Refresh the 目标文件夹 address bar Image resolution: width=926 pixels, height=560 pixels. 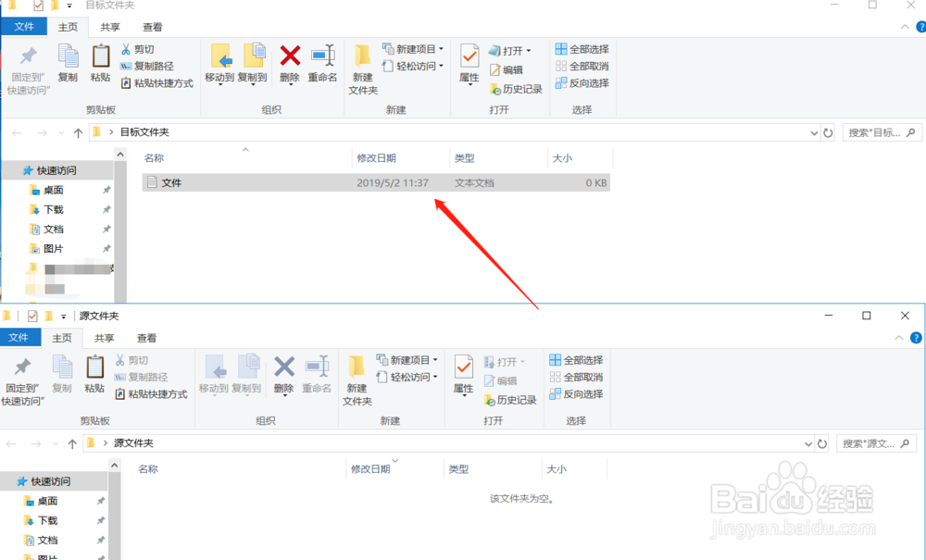tap(828, 132)
